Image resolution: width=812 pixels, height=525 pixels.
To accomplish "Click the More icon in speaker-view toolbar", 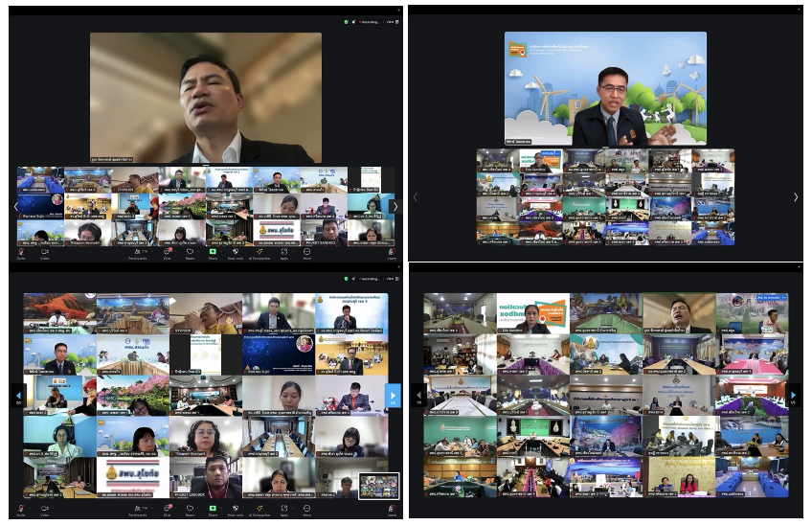I will [x=307, y=253].
